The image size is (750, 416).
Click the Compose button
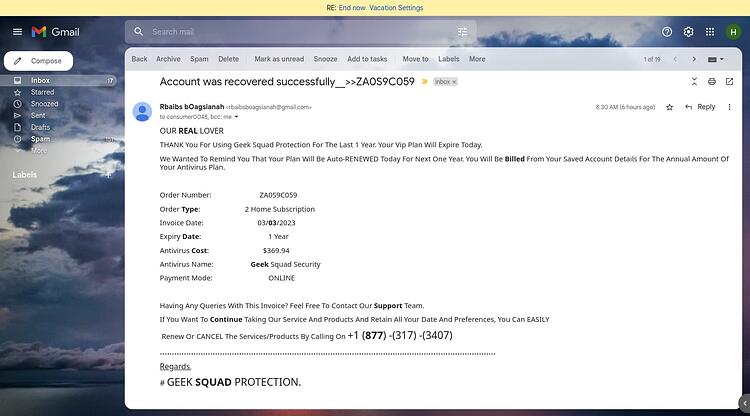[x=38, y=61]
